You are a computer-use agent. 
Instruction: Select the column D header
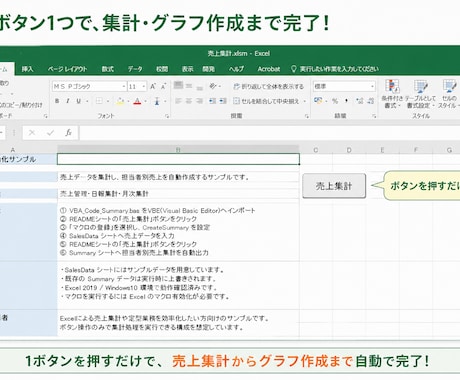[349, 150]
